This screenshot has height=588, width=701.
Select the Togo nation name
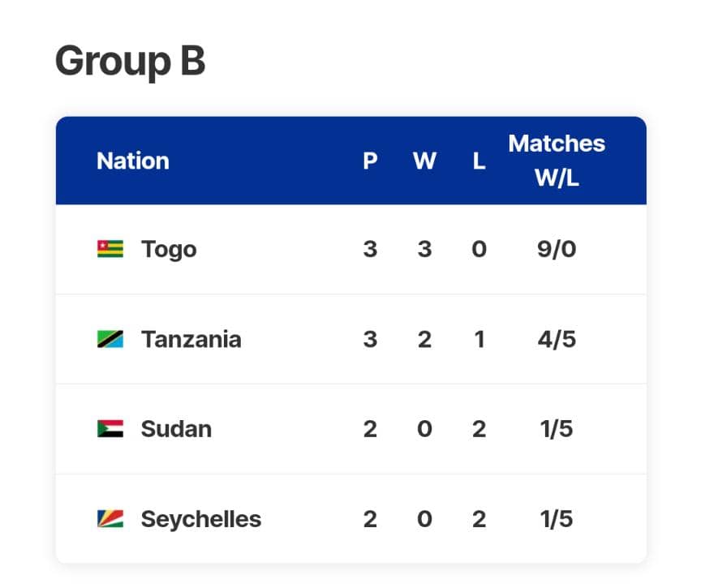169,249
